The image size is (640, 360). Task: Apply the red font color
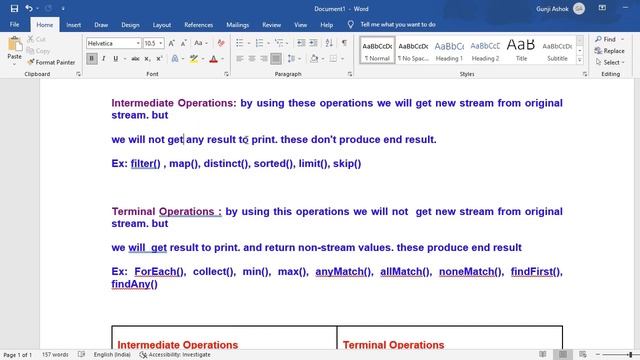[x=213, y=59]
